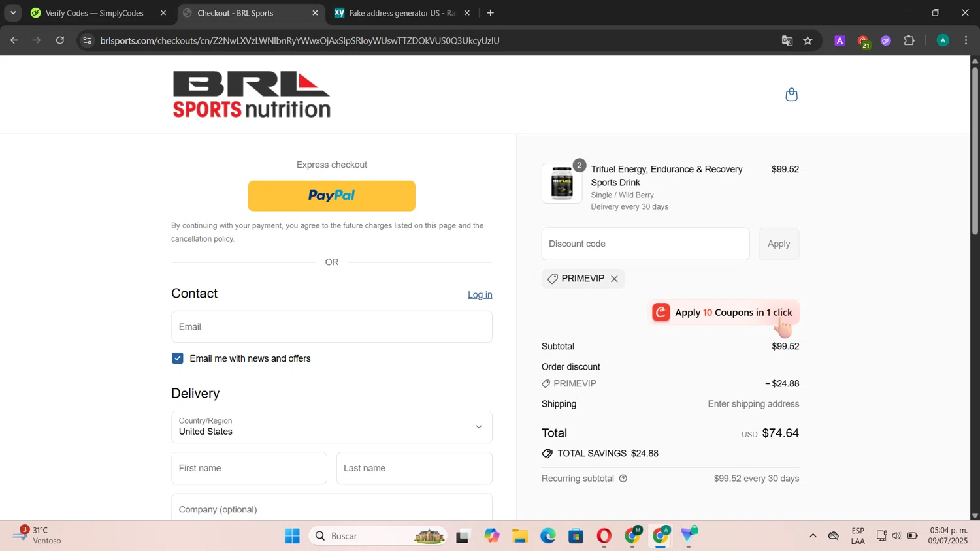Click the Company (optional) field
The height and width of the screenshot is (551, 980).
(332, 508)
